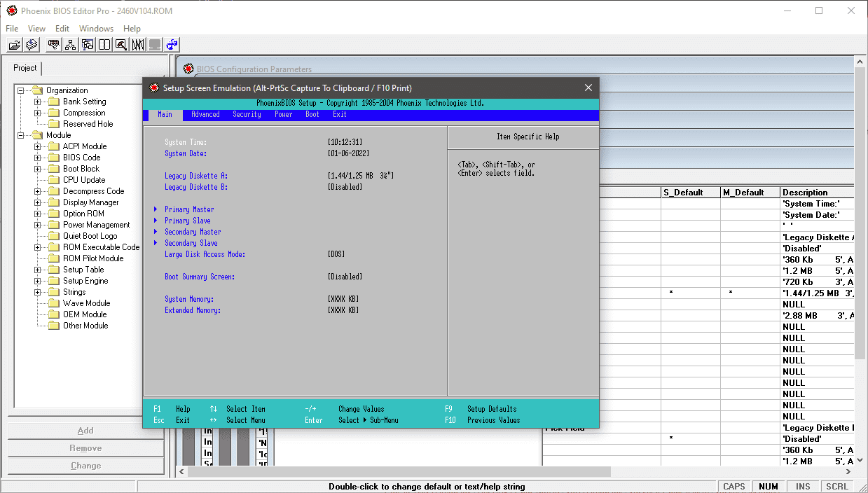The height and width of the screenshot is (493, 868).
Task: Click the zigzag waveform toolbar icon
Action: pyautogui.click(x=138, y=45)
